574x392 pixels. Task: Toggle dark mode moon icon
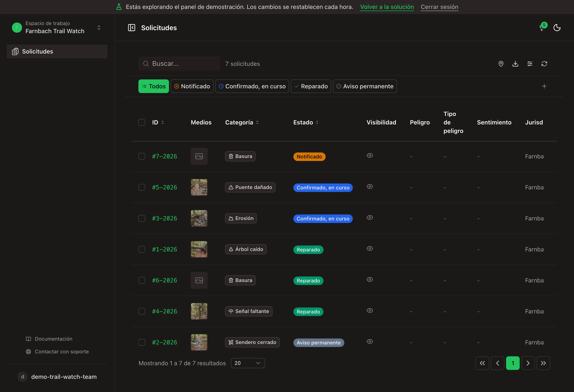pyautogui.click(x=557, y=28)
